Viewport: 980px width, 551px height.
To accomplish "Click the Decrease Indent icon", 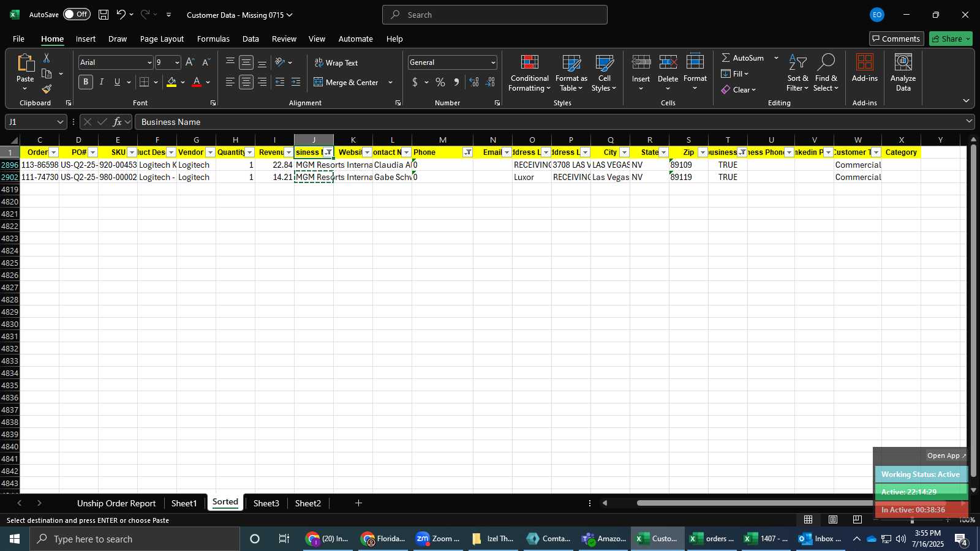I will [280, 82].
